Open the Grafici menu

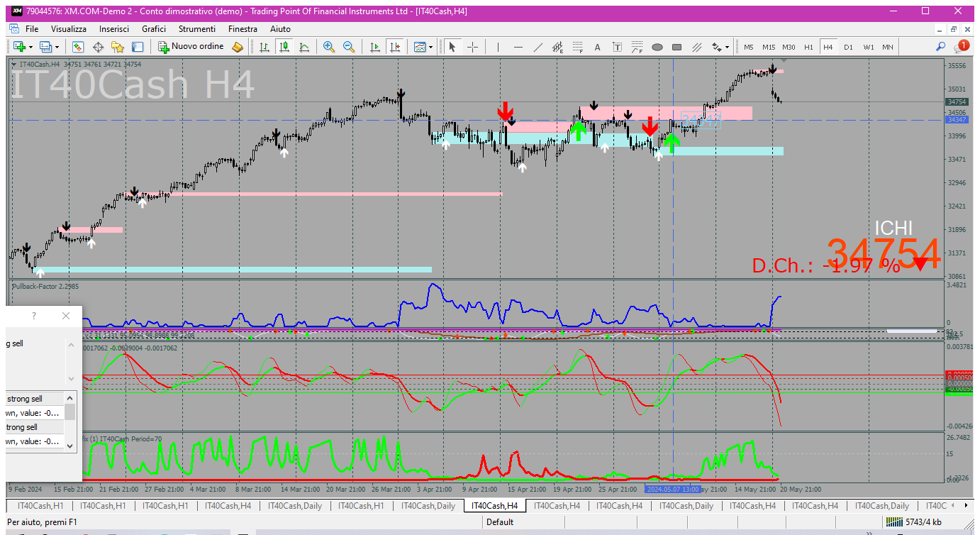pyautogui.click(x=154, y=29)
